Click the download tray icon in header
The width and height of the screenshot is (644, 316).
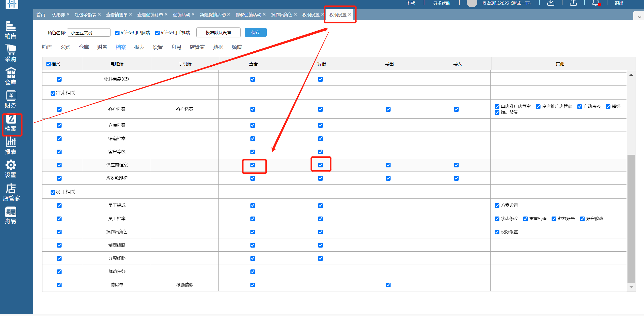(551, 3)
